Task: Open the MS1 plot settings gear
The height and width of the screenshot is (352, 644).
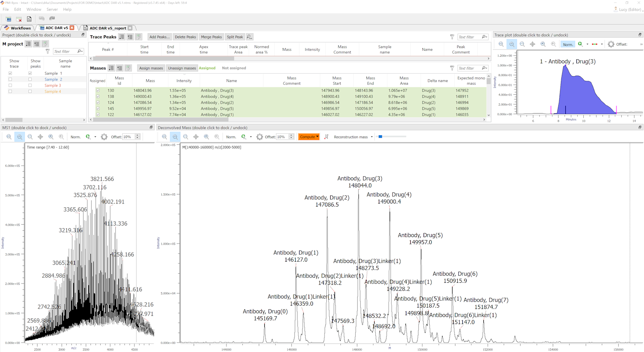Action: [104, 137]
